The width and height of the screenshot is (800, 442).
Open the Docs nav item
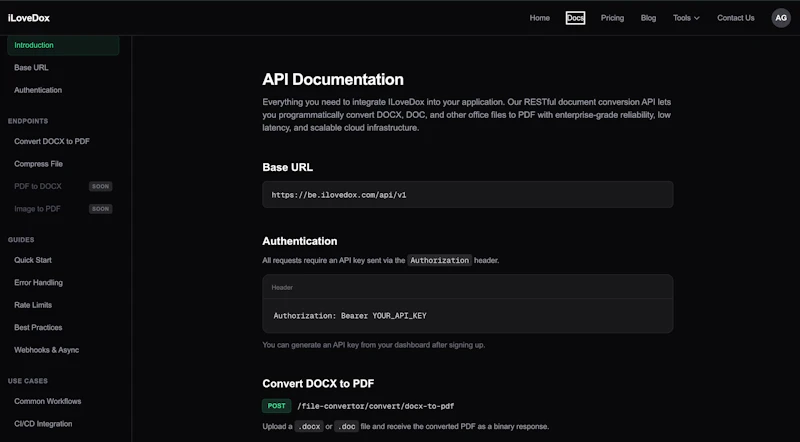point(575,18)
